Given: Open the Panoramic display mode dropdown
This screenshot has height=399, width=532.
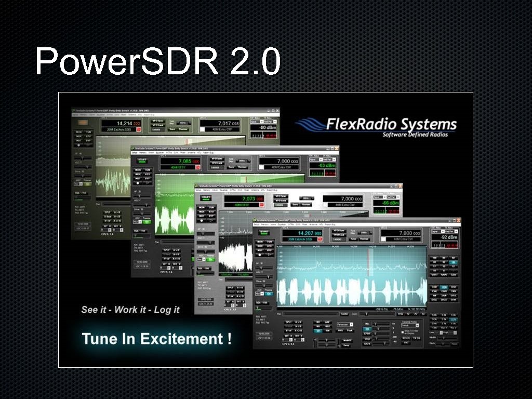Looking at the screenshot, I should tap(344, 325).
